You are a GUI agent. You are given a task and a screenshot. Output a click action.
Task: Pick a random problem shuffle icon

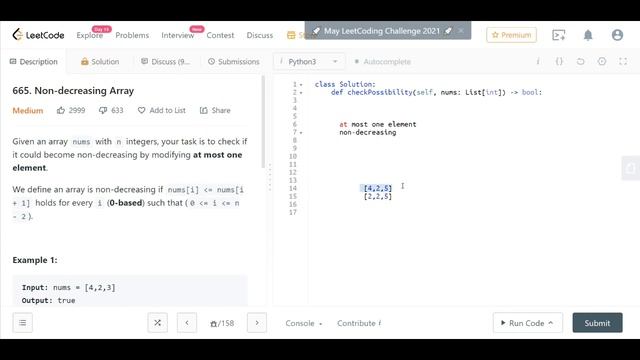point(158,323)
